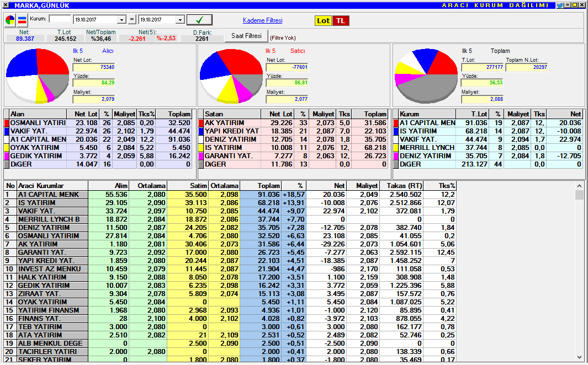Click the blue-red bars view icon
The image size is (588, 365).
click(22, 20)
